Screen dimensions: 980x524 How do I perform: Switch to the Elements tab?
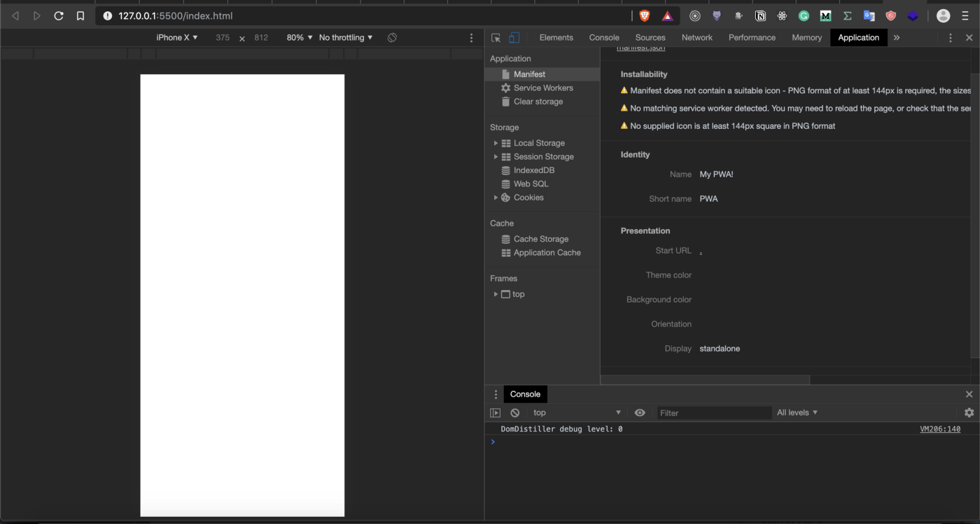tap(556, 38)
